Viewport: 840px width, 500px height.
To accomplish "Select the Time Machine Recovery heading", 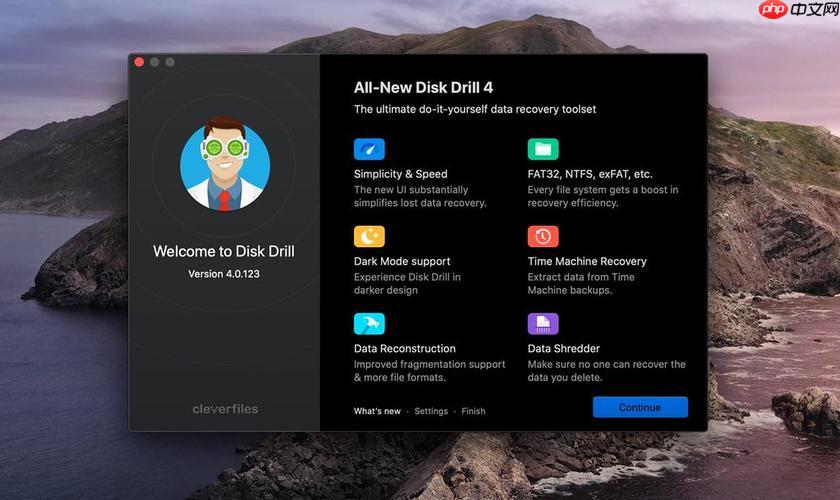I will (x=587, y=261).
